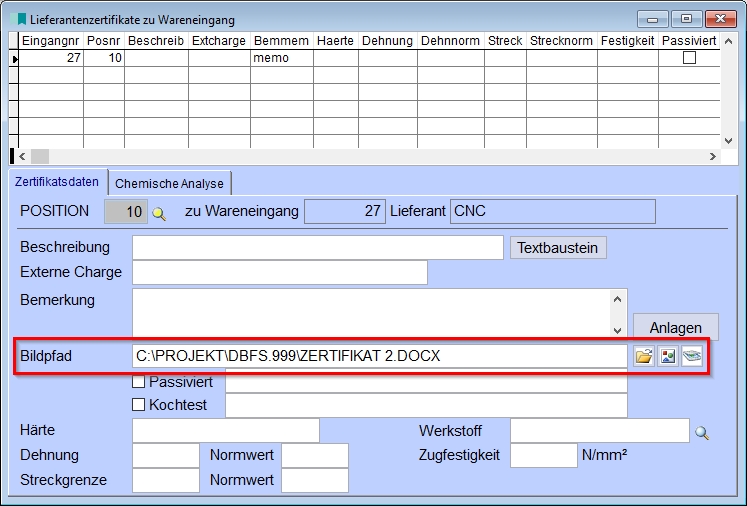The height and width of the screenshot is (506, 747).
Task: Click Bemerkung scroll-down arrow
Action: tap(617, 330)
